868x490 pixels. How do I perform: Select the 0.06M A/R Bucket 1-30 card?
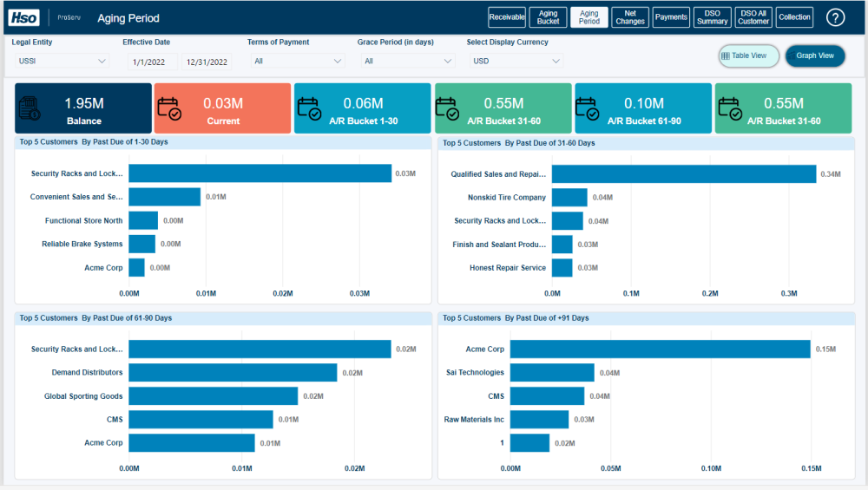(363, 108)
